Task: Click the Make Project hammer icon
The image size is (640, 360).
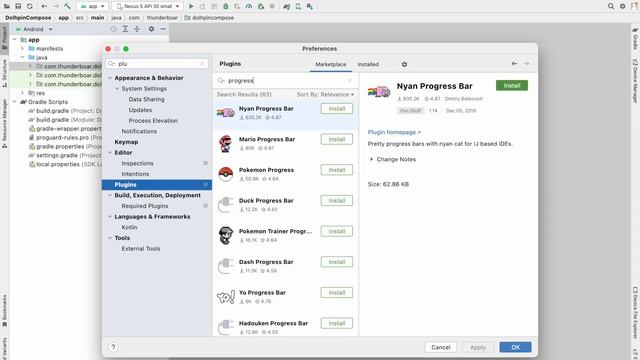Action: click(67, 6)
